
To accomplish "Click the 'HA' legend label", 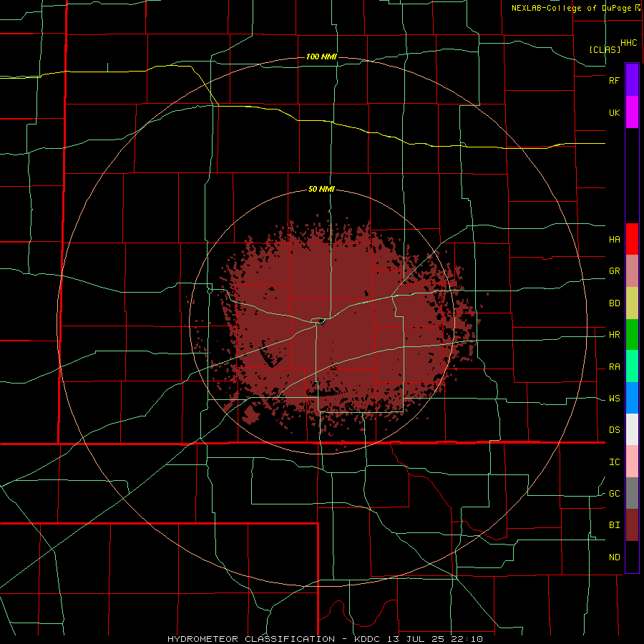I will click(x=614, y=239).
